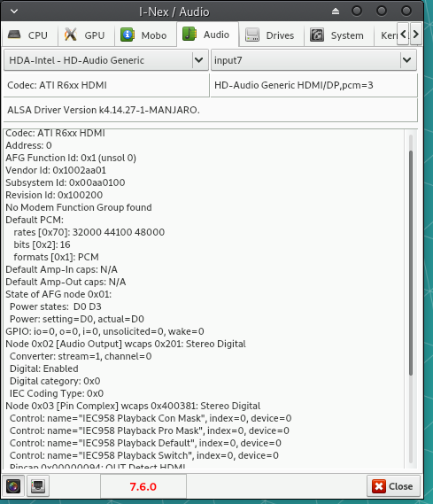
Task: Click the monitor icon button at bottom
Action: [38, 486]
